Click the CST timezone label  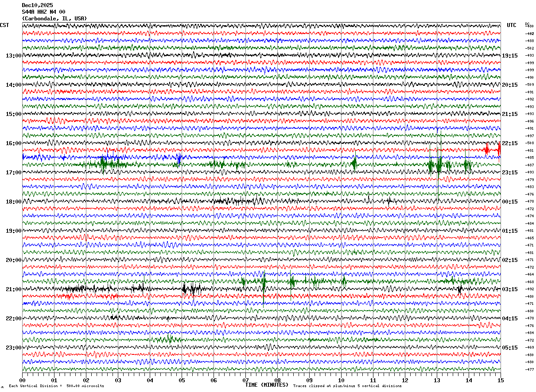point(4,25)
